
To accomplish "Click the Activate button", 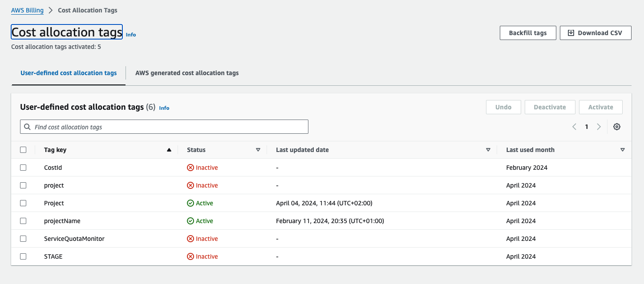I will click(x=601, y=107).
